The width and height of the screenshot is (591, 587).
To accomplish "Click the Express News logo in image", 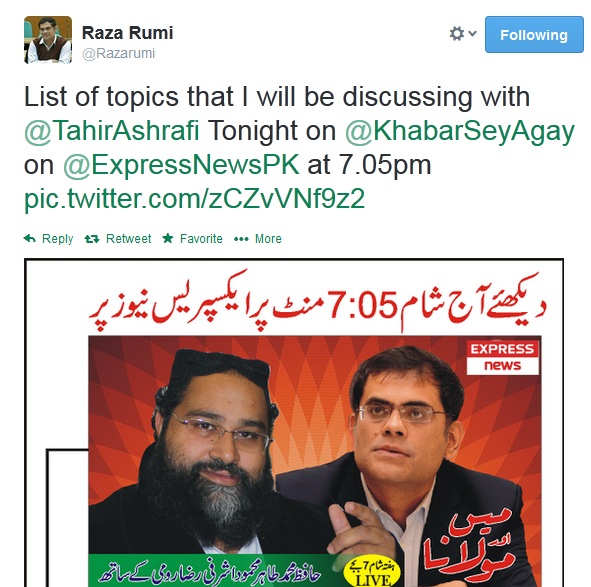I will click(502, 357).
